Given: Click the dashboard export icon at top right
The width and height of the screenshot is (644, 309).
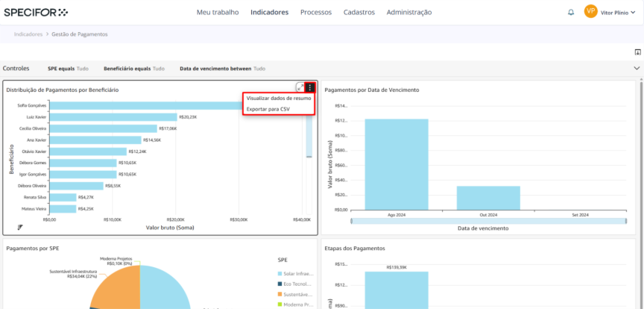Looking at the screenshot, I should click(x=638, y=51).
